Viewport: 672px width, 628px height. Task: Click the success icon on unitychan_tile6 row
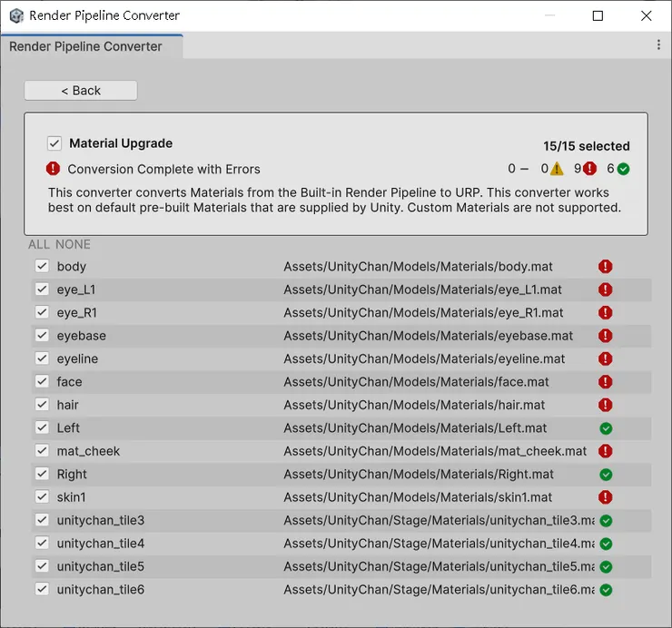(x=606, y=590)
